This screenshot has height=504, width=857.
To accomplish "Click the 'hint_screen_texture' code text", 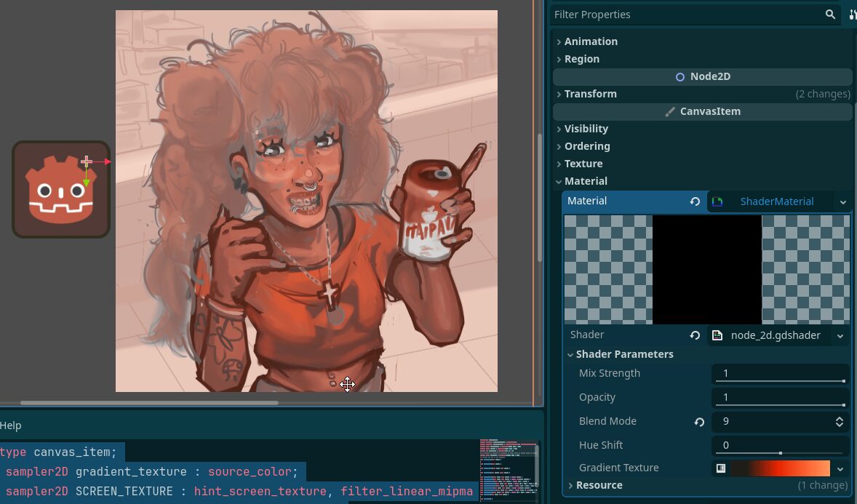I will tap(260, 492).
